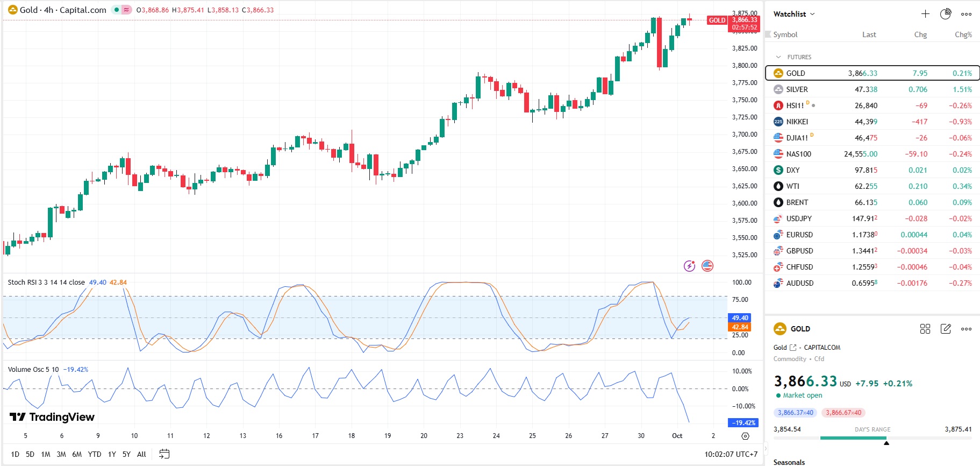Open the watchlist three-dots menu
The width and height of the screenshot is (980, 466).
click(966, 14)
